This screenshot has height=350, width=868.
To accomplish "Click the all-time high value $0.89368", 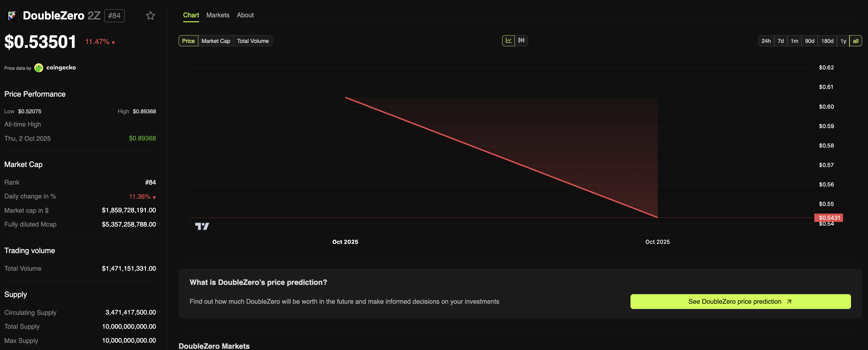I will [x=142, y=138].
